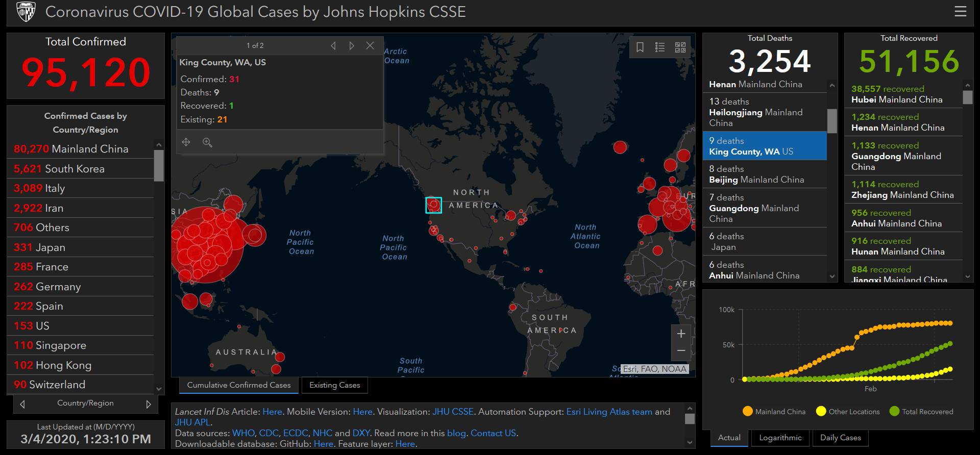
Task: Select 706 Others row
Action: [x=81, y=227]
